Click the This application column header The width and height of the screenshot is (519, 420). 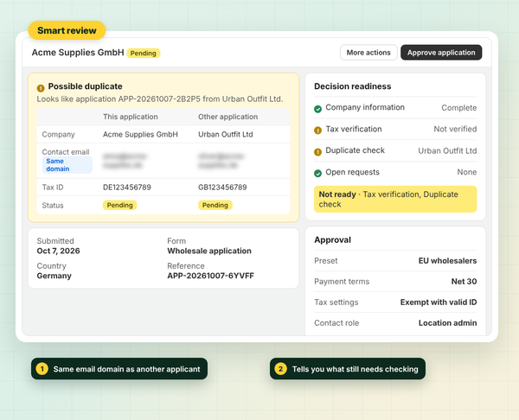[131, 117]
